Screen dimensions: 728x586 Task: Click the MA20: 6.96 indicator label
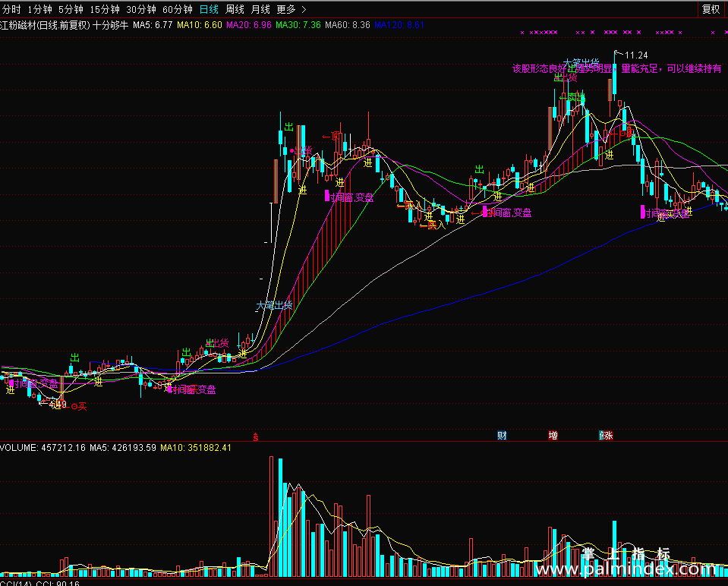[249, 25]
